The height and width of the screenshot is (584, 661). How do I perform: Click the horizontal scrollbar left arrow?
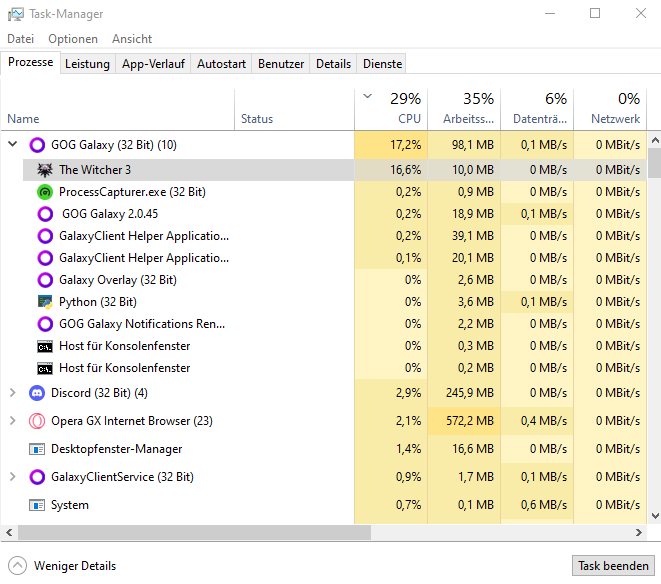(x=9, y=533)
